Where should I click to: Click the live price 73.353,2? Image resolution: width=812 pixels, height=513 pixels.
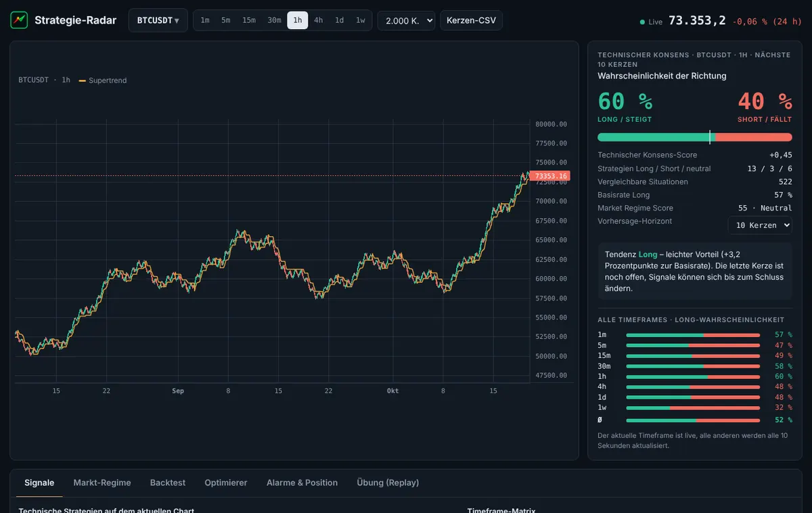(x=697, y=20)
